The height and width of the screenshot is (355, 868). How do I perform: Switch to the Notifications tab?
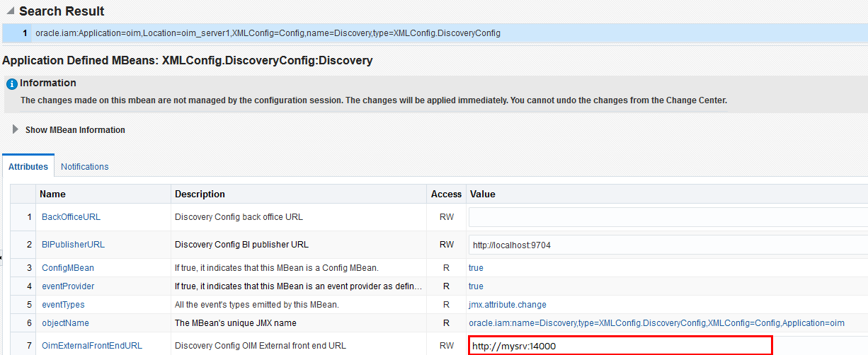pos(84,167)
